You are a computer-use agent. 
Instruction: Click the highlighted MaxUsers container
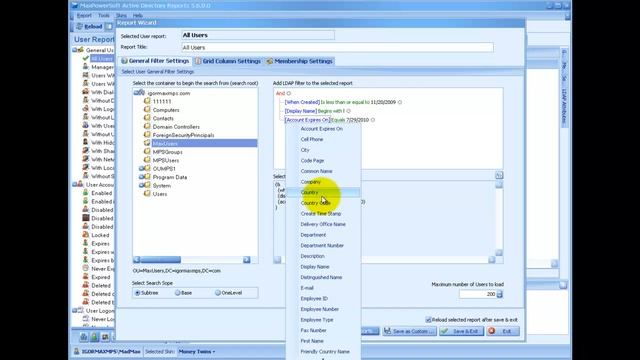click(204, 143)
